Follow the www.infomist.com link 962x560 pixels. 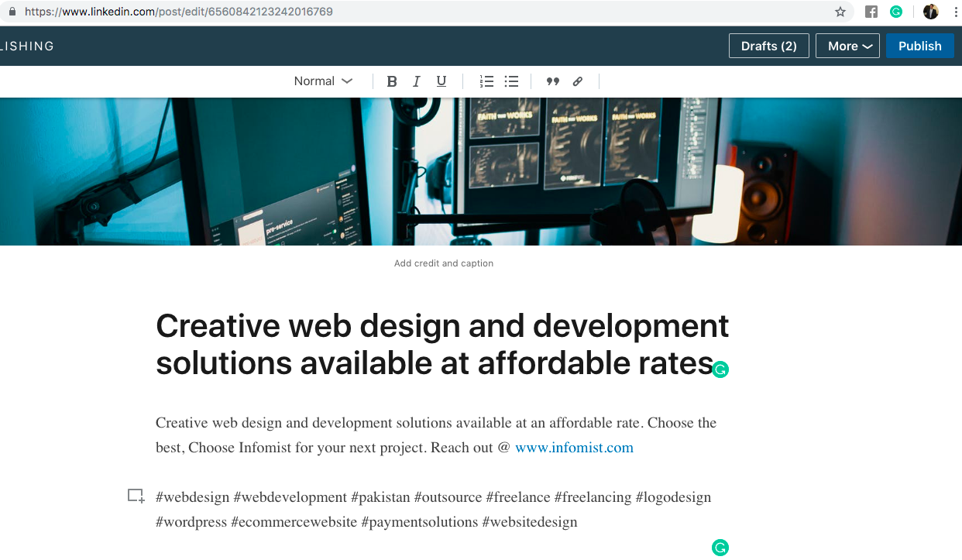[x=574, y=448]
